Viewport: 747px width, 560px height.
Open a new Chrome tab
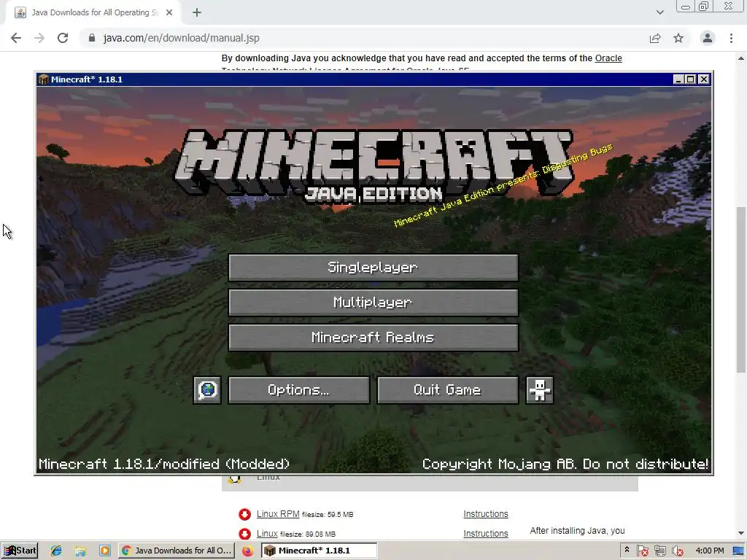tap(197, 13)
